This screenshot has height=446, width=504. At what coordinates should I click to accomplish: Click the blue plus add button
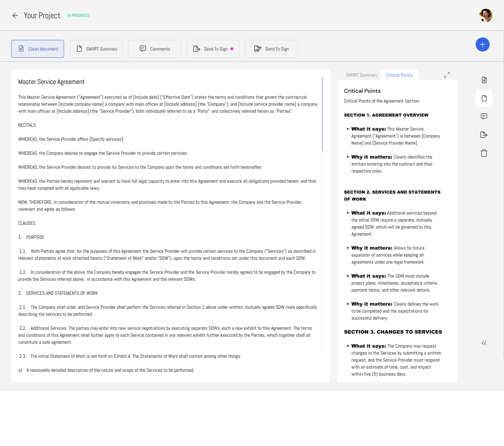click(x=482, y=44)
